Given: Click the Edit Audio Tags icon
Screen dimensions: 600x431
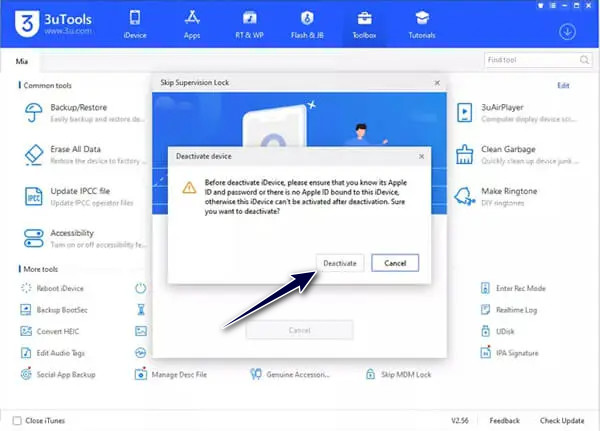Looking at the screenshot, I should (x=26, y=353).
